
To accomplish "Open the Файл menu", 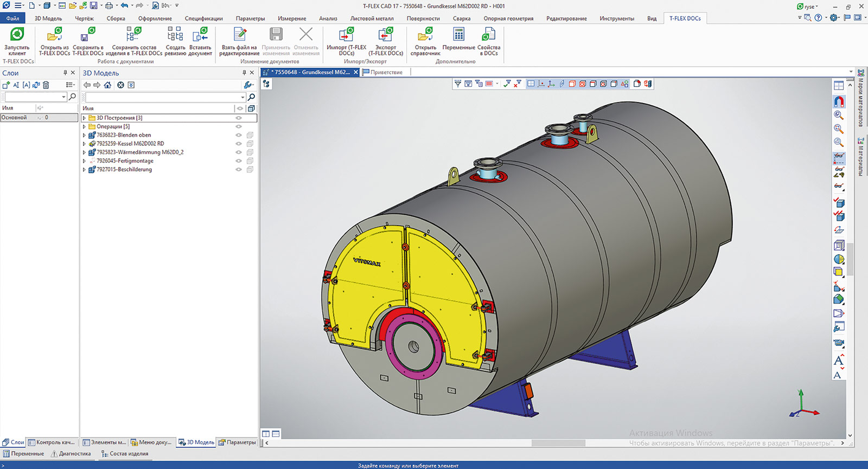I will click(x=12, y=18).
